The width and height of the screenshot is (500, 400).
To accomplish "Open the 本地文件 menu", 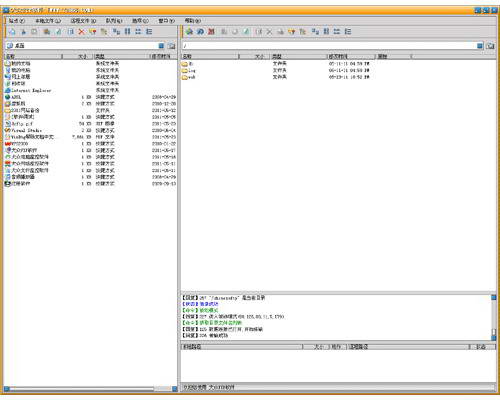I will coord(48,21).
